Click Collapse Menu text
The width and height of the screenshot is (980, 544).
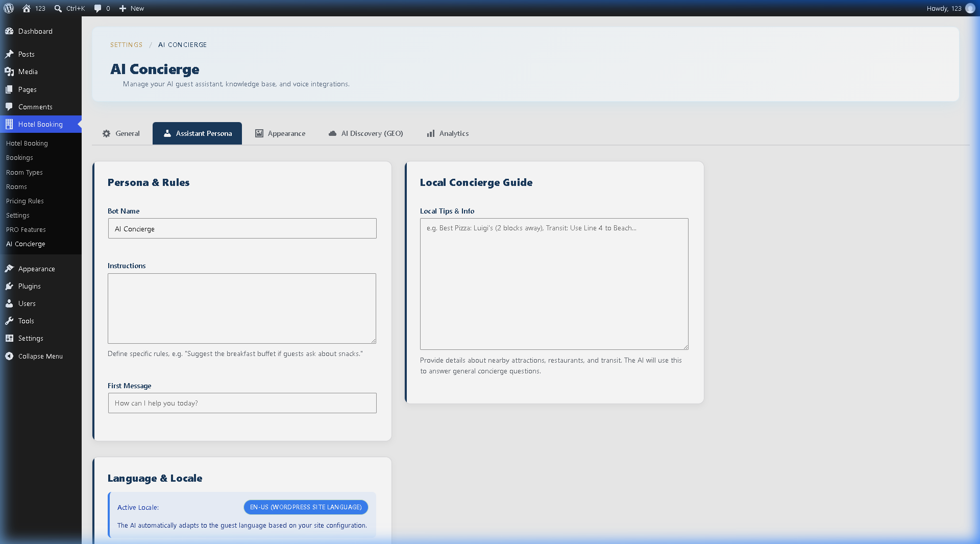[x=40, y=356]
